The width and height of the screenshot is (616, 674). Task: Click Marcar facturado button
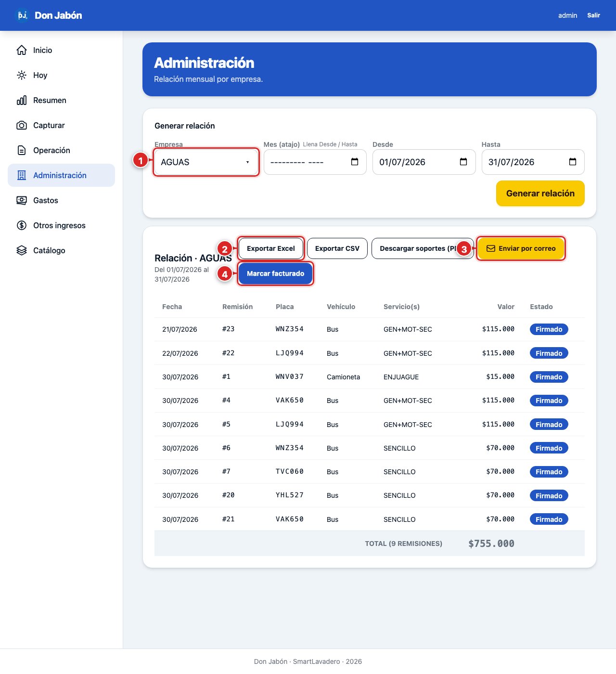275,273
